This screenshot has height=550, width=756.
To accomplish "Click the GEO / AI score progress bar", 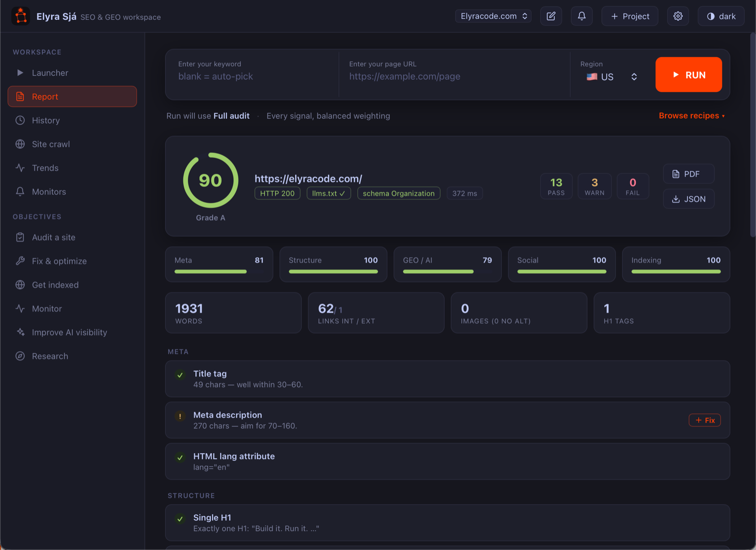I will pos(447,271).
